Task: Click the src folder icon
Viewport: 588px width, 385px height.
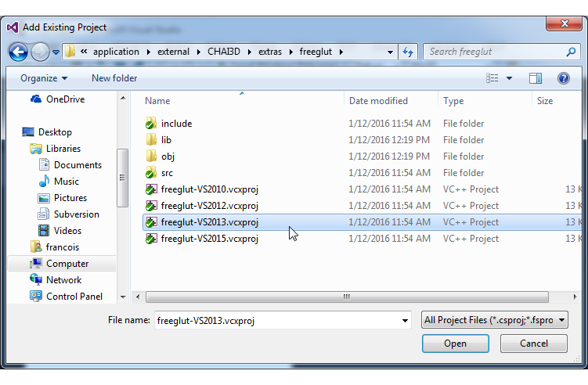Action: 151,173
